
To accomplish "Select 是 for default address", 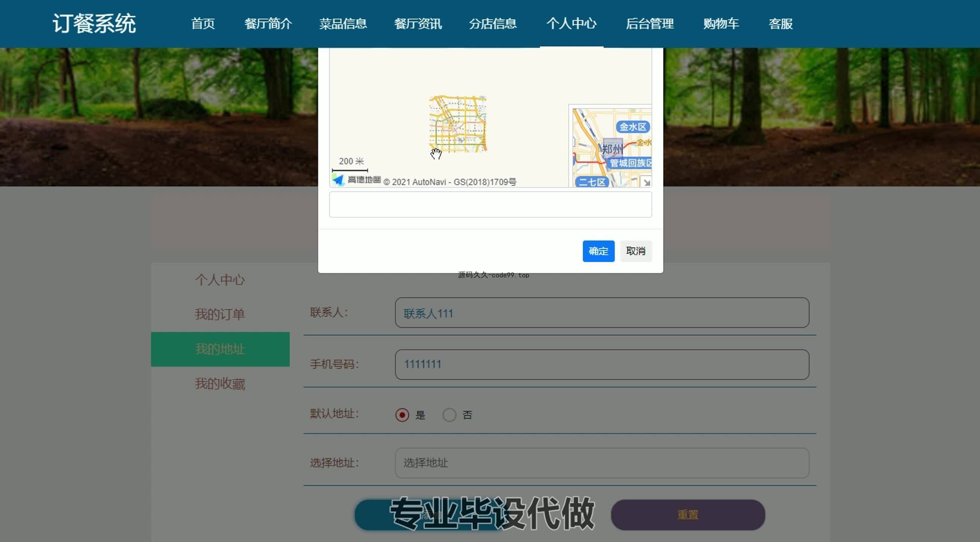I will (x=402, y=415).
